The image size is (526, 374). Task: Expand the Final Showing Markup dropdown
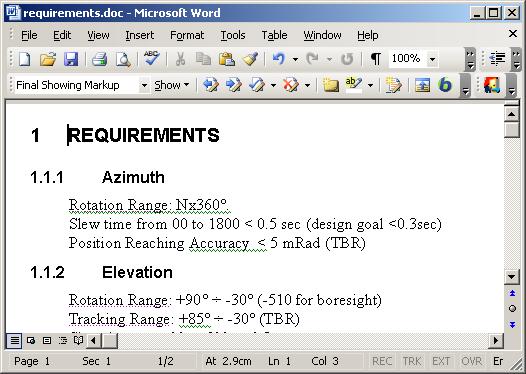(144, 85)
